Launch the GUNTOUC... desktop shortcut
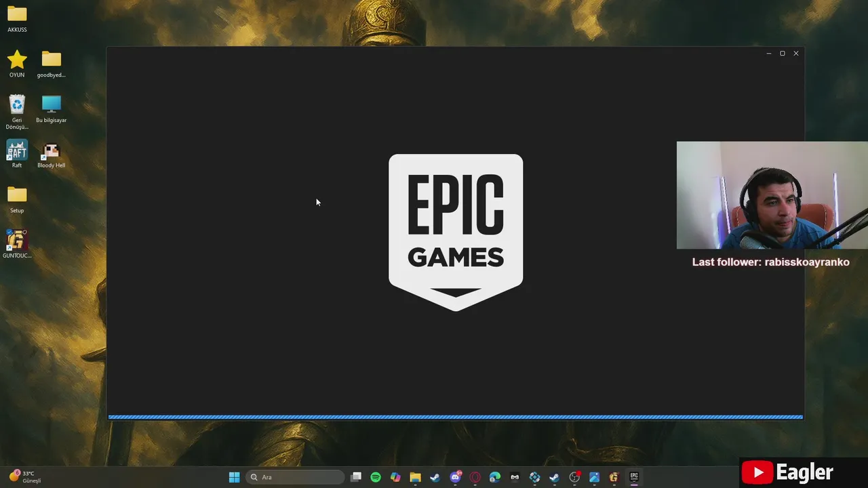The height and width of the screenshot is (488, 868). click(17, 245)
